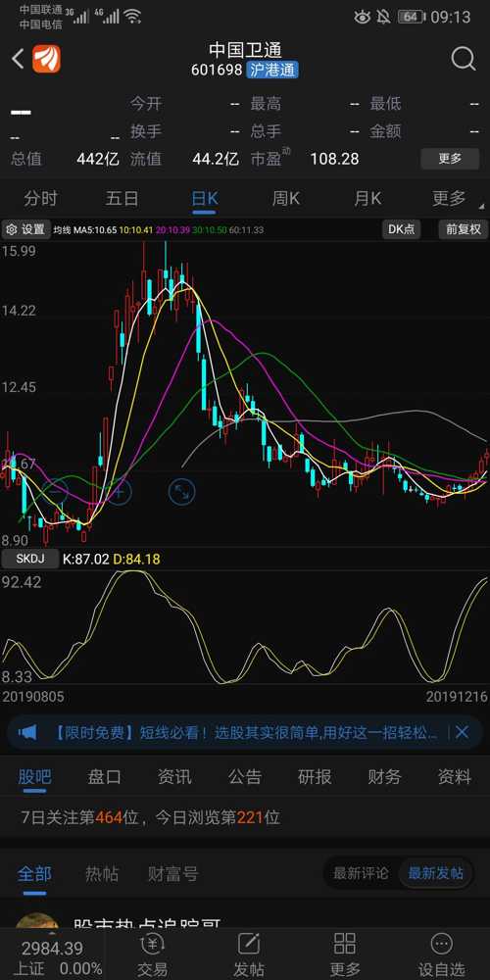Tap the back arrow icon
The height and width of the screenshot is (980, 490).
coord(18,60)
